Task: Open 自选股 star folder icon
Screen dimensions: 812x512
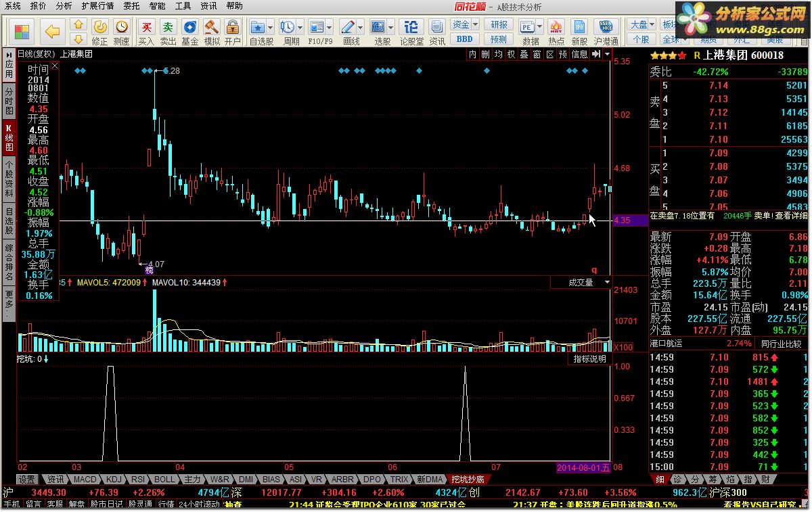Action: 257,27
